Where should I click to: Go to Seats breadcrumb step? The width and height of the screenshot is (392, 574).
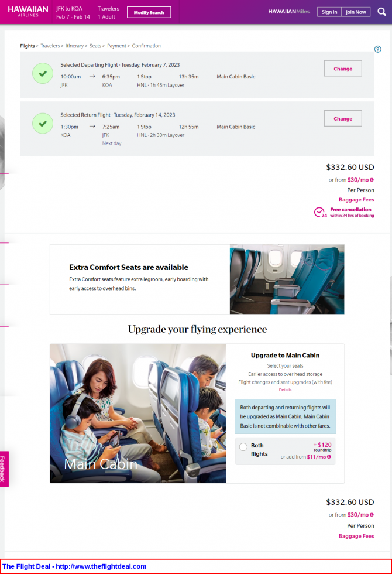tap(95, 46)
